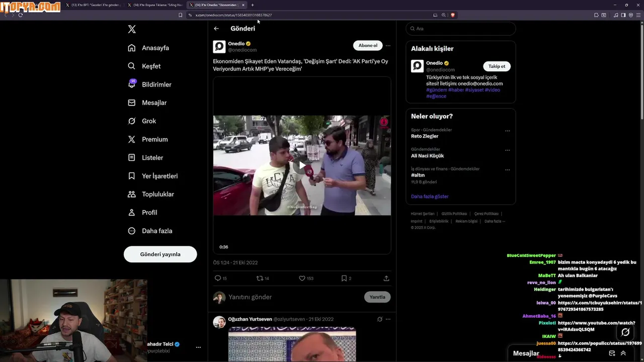
Task: Click bookmark icon beside address bar
Action: point(180,15)
